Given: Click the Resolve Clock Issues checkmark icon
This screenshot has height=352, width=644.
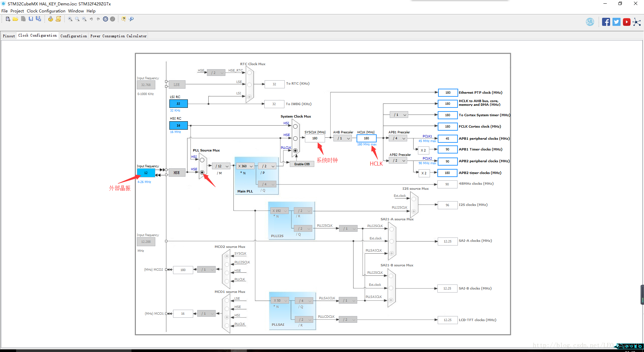Looking at the screenshot, I should coord(113,19).
